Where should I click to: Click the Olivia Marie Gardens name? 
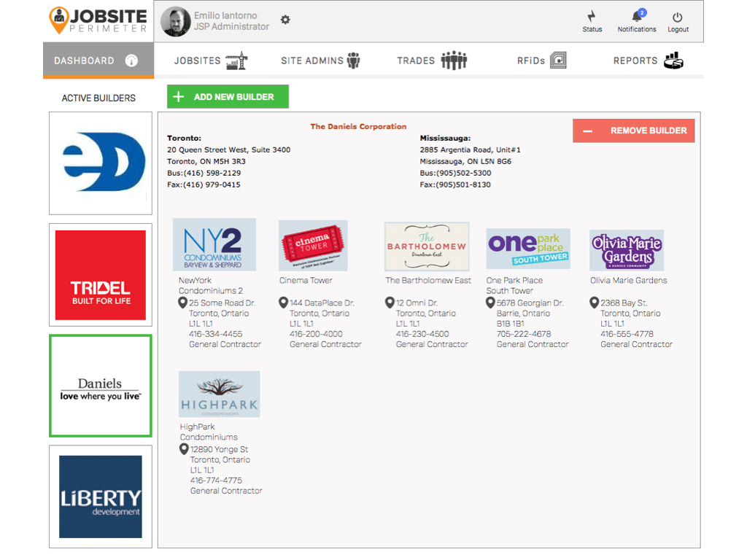(629, 281)
